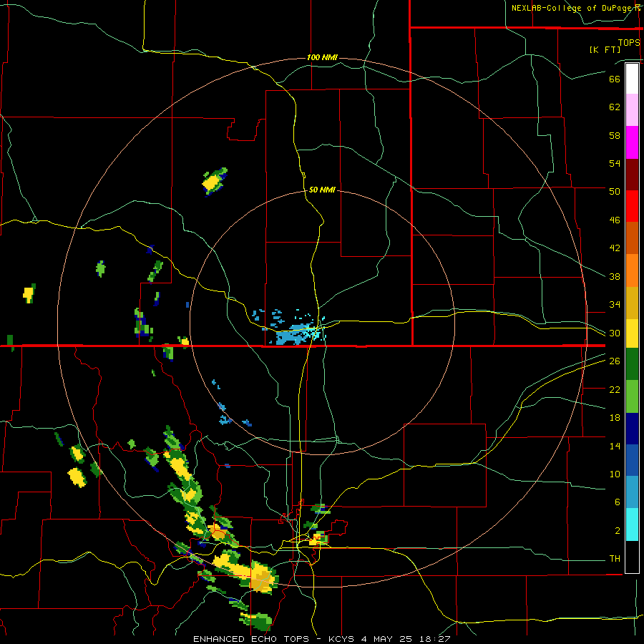Click the 'TOPS' legend title
Screen dimensions: 644x644
629,42
